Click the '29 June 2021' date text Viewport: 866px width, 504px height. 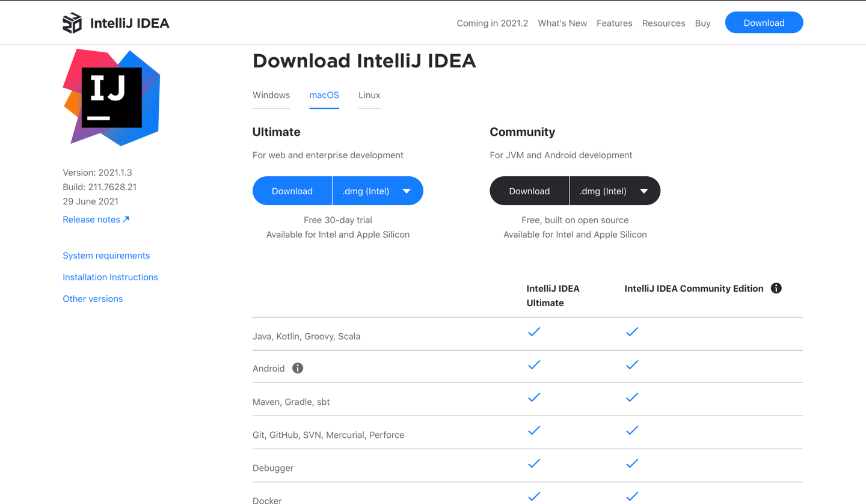coord(91,201)
